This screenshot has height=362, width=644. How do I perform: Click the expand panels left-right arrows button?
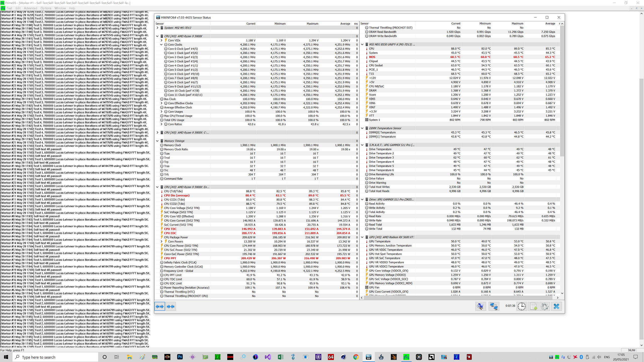[160, 306]
